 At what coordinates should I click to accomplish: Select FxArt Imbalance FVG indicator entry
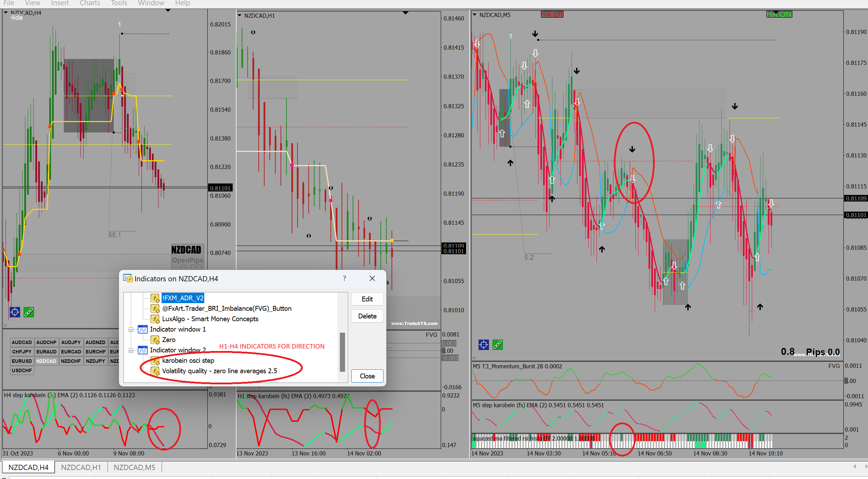pos(226,308)
